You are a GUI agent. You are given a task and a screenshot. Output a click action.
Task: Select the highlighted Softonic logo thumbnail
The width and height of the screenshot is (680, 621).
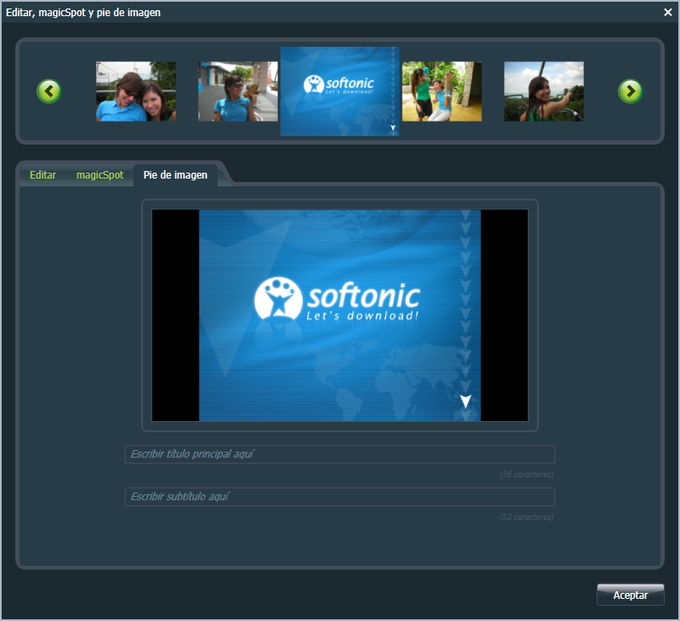coord(340,92)
